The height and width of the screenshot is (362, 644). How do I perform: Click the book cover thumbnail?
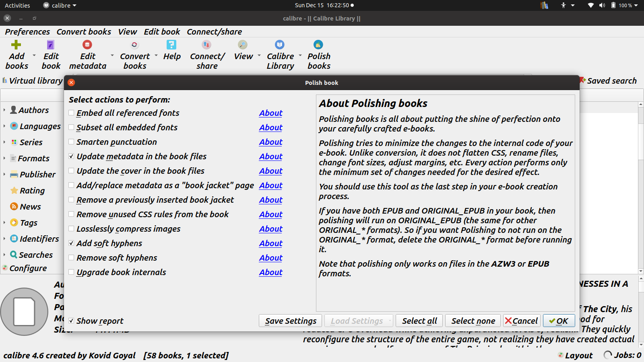[x=24, y=312]
